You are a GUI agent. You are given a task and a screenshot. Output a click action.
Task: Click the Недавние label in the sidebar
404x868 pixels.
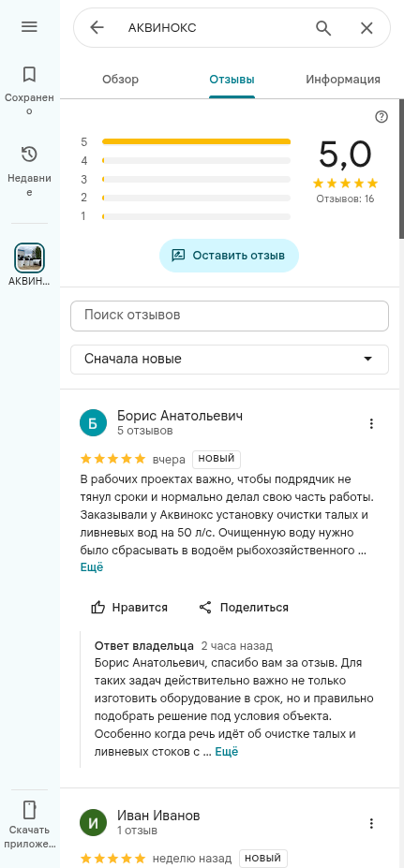[29, 185]
